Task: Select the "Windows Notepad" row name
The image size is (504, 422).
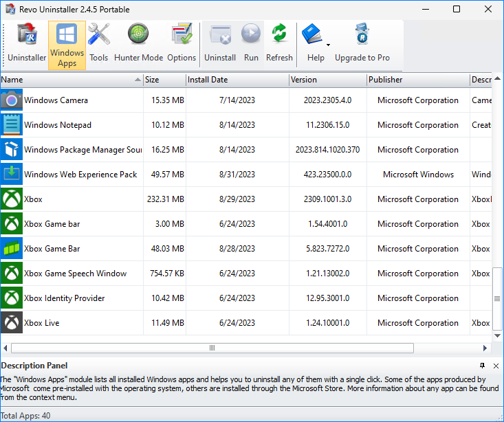Action: [58, 125]
